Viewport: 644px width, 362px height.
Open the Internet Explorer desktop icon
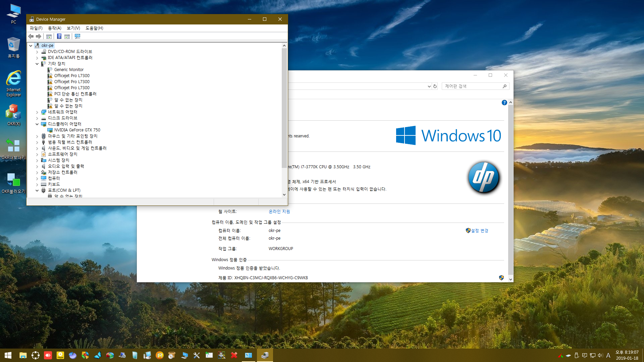tap(13, 84)
